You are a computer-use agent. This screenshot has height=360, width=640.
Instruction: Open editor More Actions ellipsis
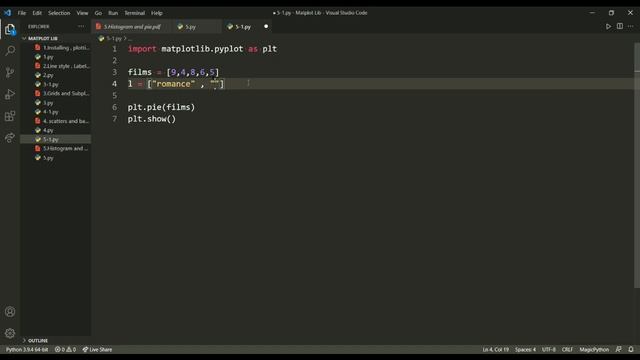click(631, 27)
